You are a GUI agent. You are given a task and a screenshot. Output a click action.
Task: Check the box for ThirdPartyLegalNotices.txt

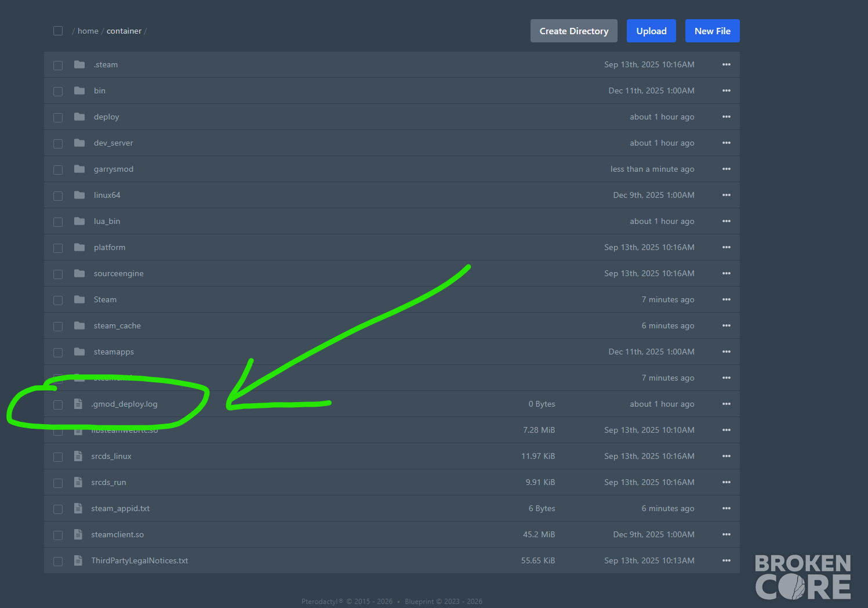(58, 561)
